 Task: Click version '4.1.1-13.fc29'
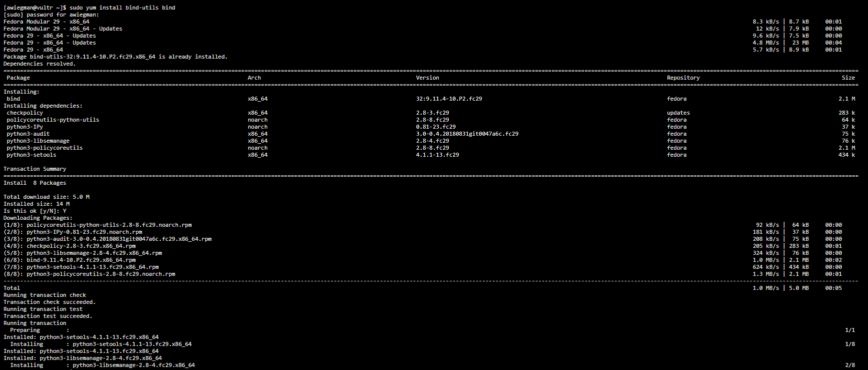click(x=437, y=155)
